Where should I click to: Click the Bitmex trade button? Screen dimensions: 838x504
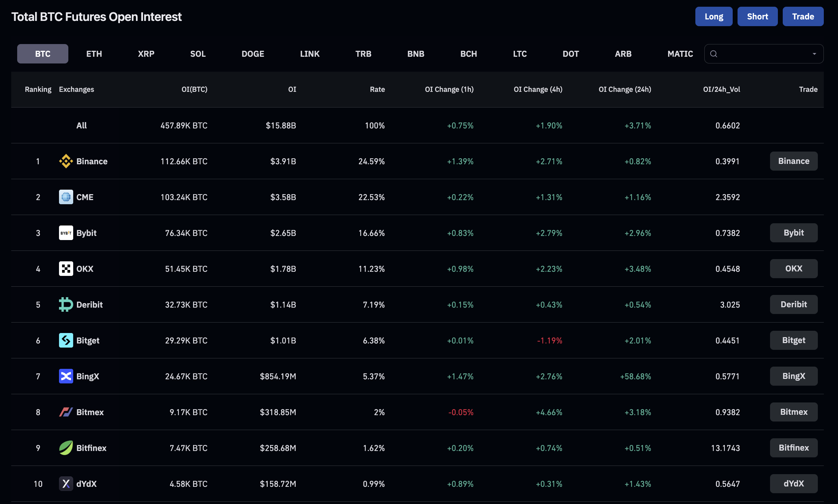click(794, 412)
